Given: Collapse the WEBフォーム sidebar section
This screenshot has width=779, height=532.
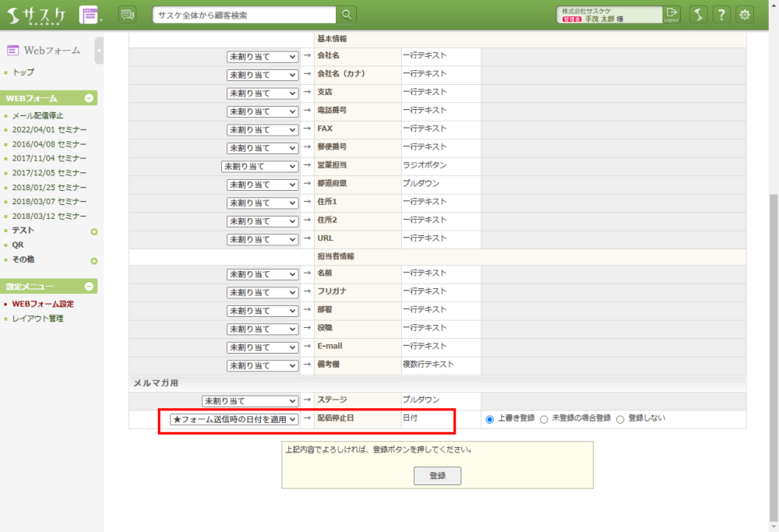Looking at the screenshot, I should click(x=89, y=99).
